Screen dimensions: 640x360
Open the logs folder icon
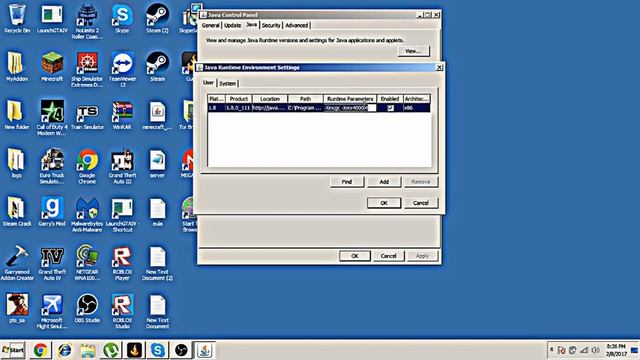pyautogui.click(x=17, y=163)
